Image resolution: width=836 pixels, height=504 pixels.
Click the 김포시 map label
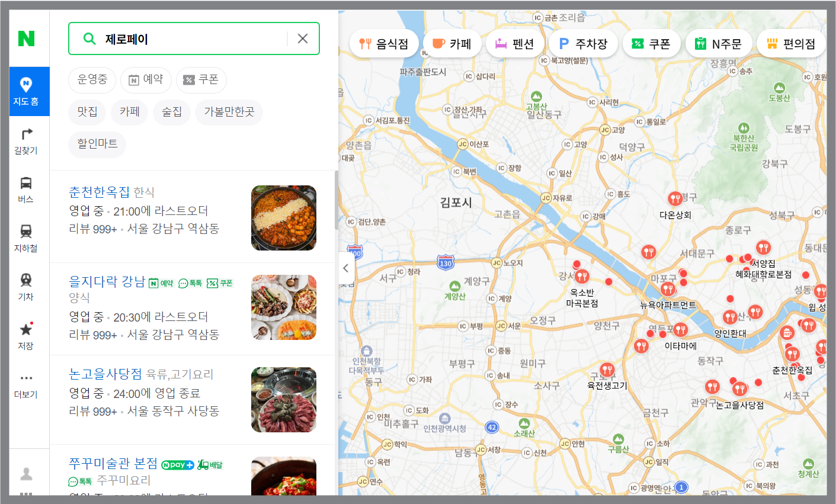[x=456, y=203]
